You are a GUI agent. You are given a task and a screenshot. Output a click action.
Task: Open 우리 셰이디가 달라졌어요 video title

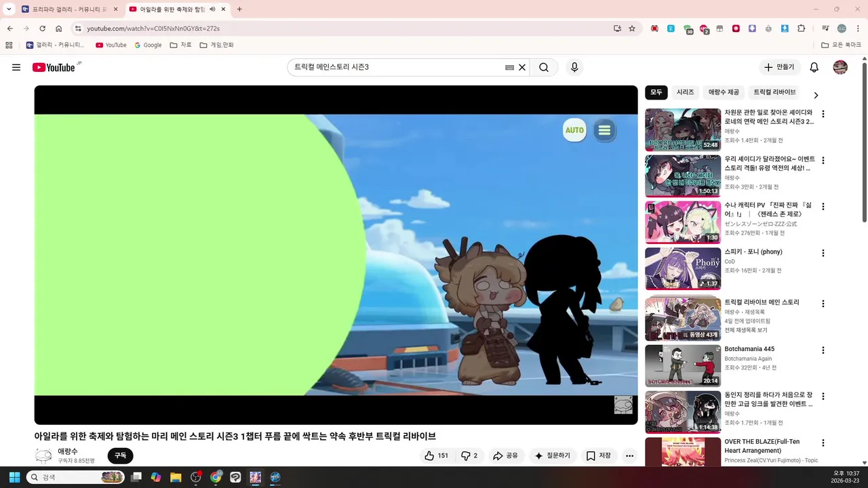click(770, 163)
